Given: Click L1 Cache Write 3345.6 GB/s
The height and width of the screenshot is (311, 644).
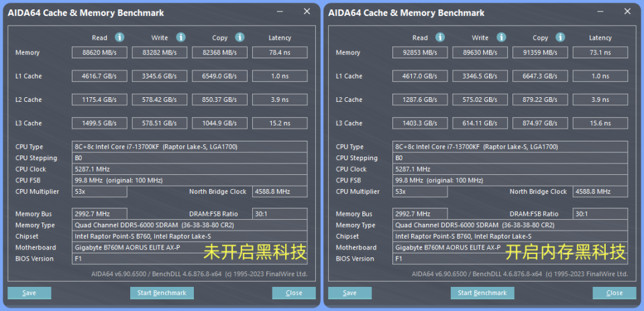Looking at the screenshot, I should [x=160, y=76].
